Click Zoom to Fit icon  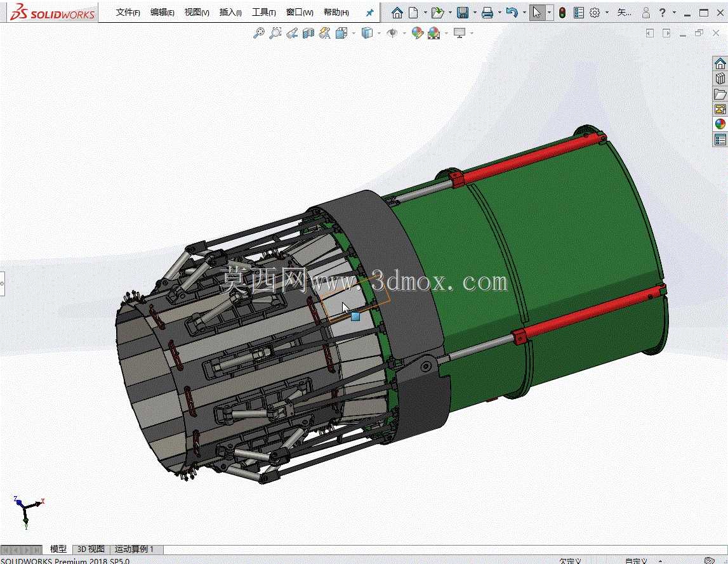(258, 33)
